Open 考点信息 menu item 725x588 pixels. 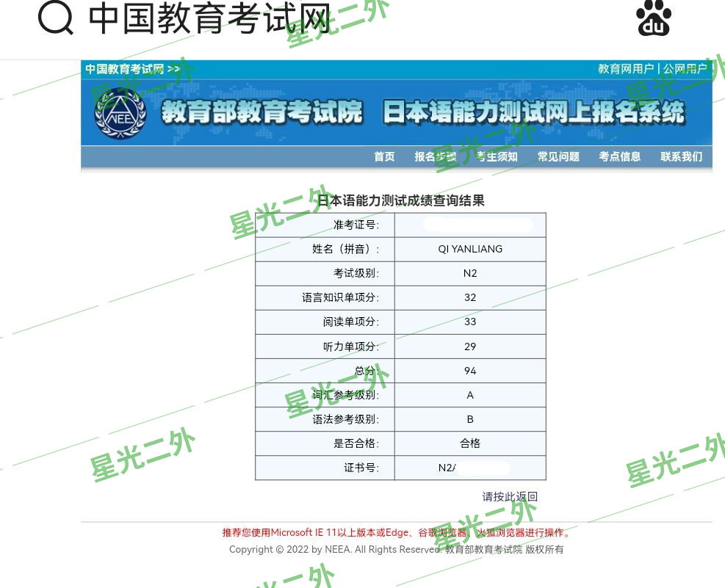tap(619, 156)
